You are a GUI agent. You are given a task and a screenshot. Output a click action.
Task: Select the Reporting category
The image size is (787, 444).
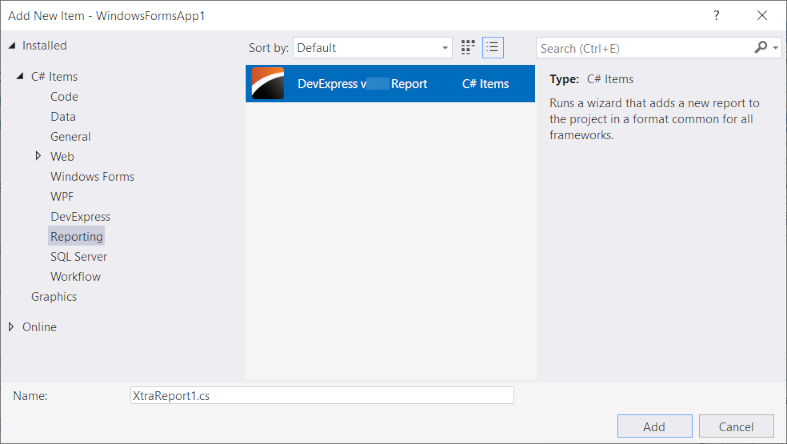(x=76, y=236)
